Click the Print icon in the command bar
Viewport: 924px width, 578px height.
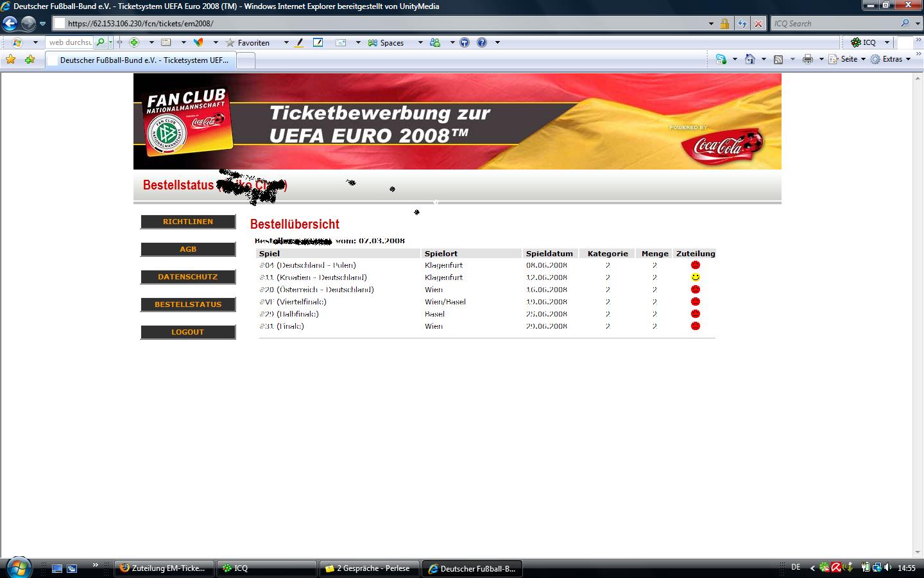click(x=807, y=59)
